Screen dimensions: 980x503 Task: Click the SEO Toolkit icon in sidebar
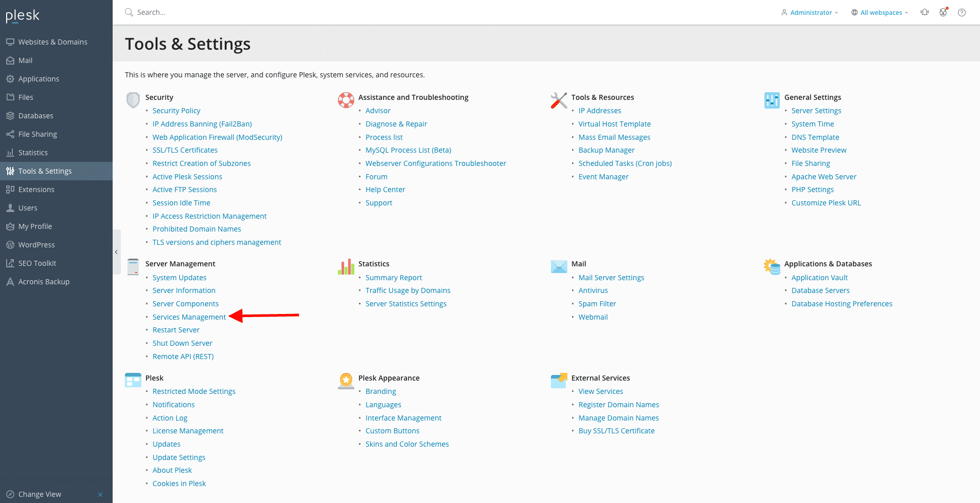[10, 263]
